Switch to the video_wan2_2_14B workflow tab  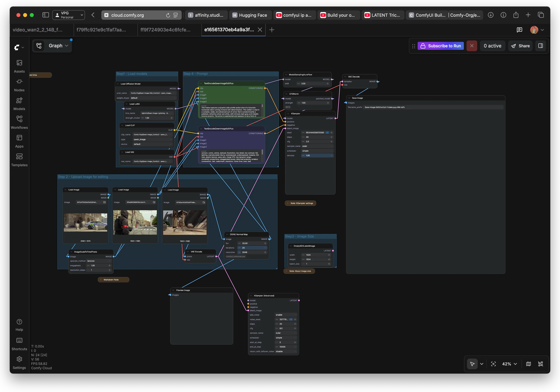[38, 30]
